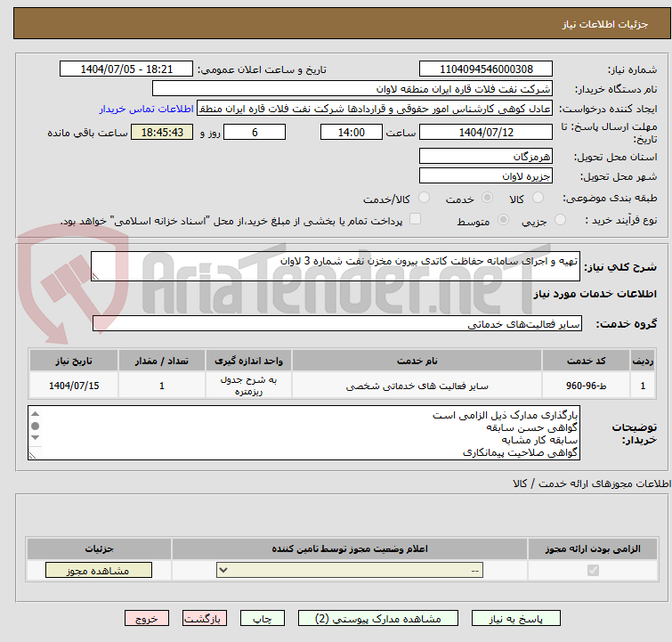This screenshot has height=642, width=672.
Task: Click the چاپ print button
Action: [x=263, y=619]
